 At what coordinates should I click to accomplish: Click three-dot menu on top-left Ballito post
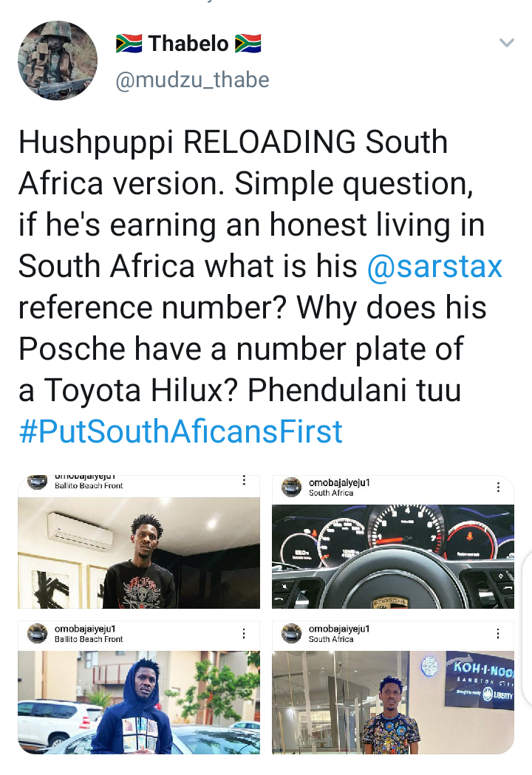coord(244,480)
